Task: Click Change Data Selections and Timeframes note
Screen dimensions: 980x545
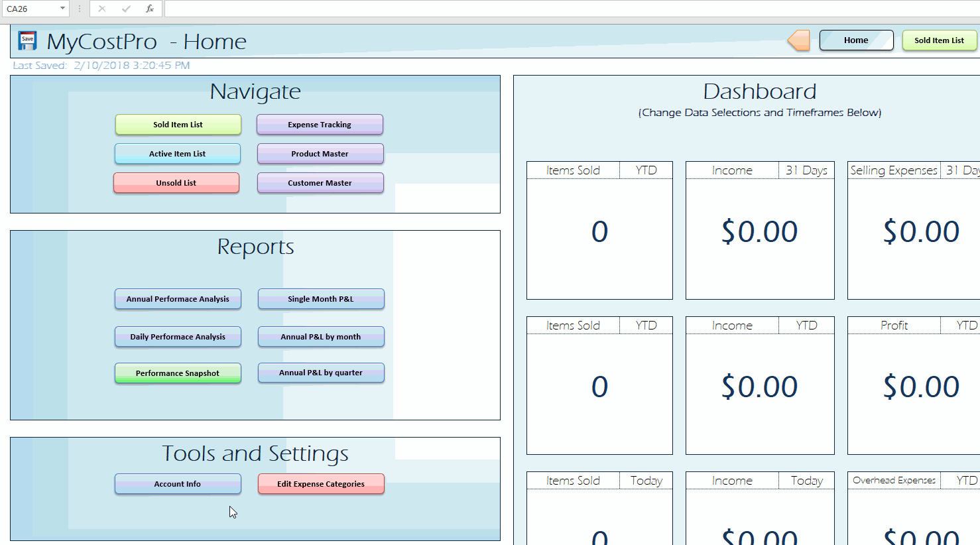Action: tap(760, 113)
